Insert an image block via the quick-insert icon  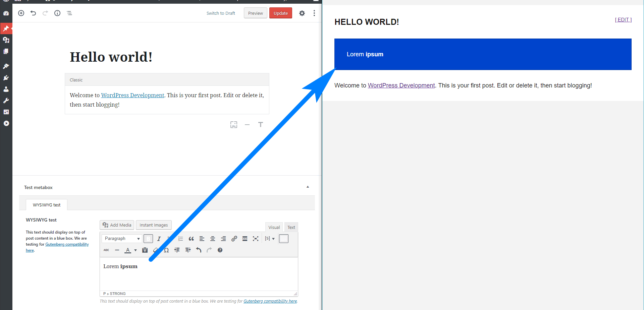coord(234,125)
